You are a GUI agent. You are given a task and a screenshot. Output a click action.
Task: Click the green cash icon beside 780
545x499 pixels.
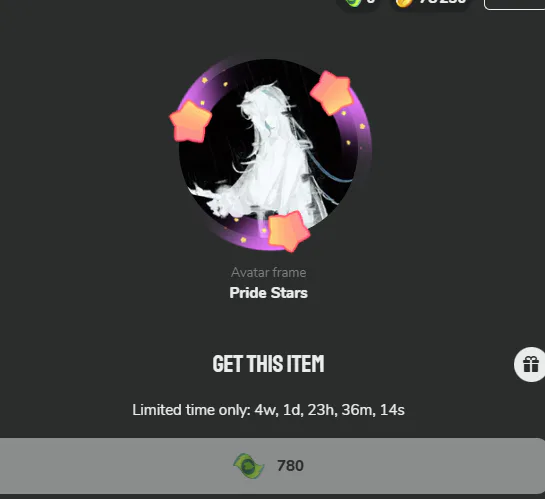(249, 466)
